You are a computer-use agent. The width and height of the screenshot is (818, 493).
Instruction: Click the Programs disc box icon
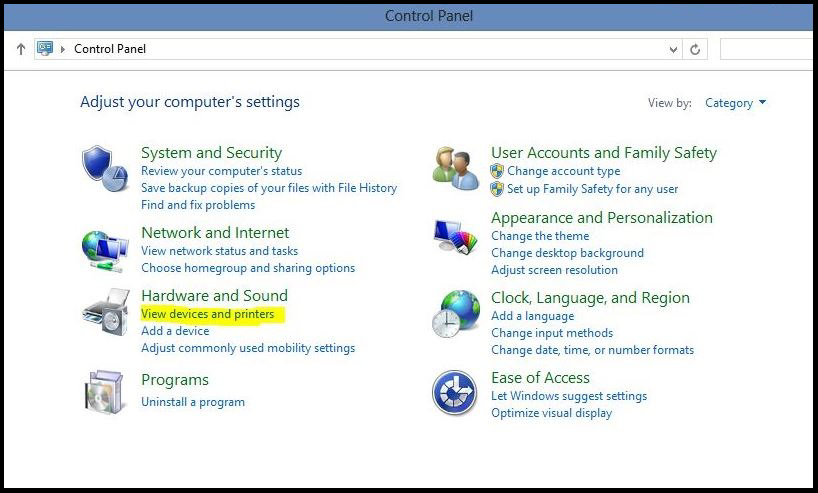(104, 392)
